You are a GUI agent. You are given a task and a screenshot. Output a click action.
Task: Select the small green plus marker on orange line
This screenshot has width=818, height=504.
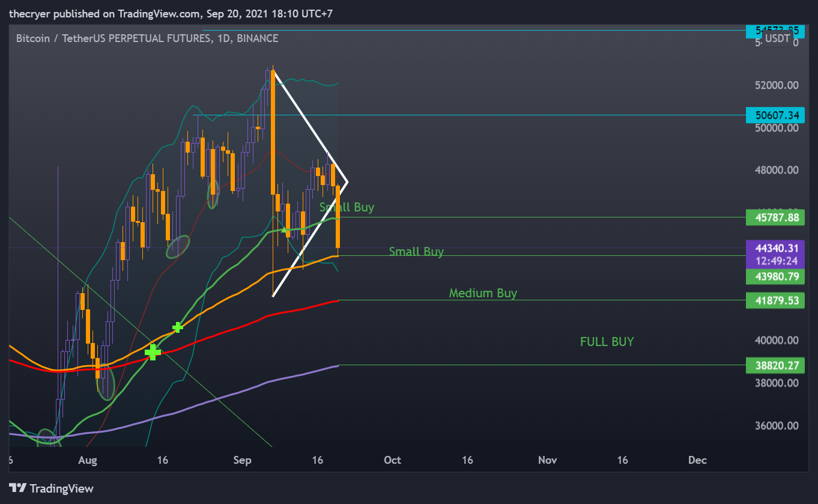pos(178,327)
